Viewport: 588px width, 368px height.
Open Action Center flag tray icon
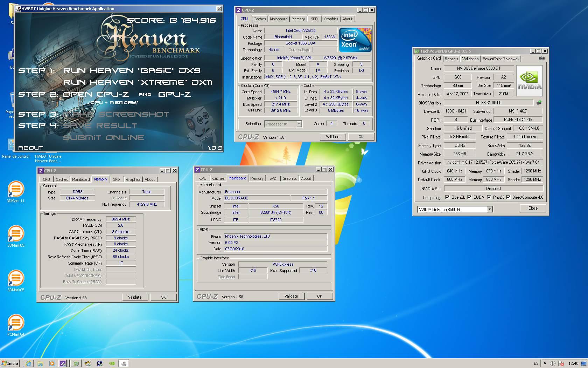pyautogui.click(x=561, y=363)
